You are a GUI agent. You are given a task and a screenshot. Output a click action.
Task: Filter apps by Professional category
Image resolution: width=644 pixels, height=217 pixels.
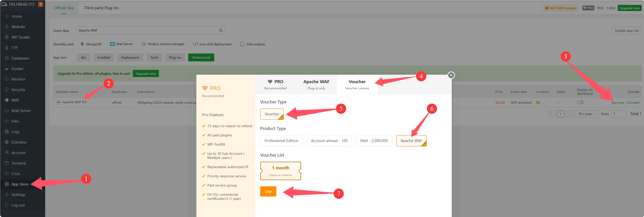pos(201,58)
